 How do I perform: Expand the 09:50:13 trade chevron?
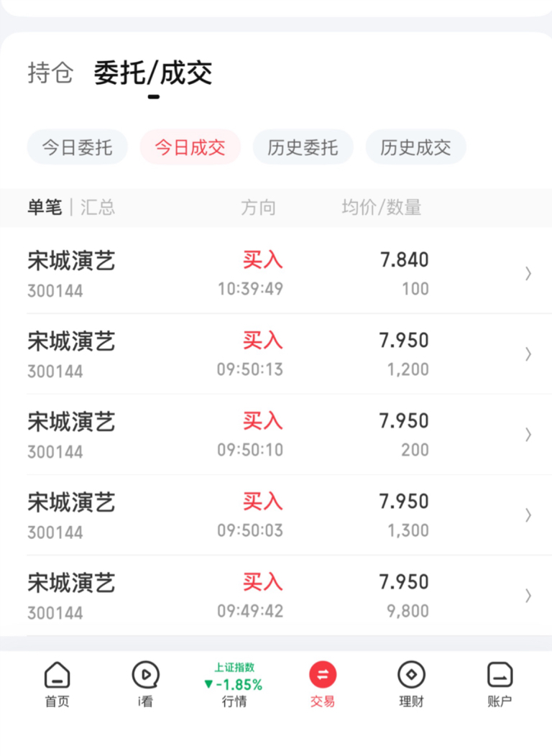(528, 354)
